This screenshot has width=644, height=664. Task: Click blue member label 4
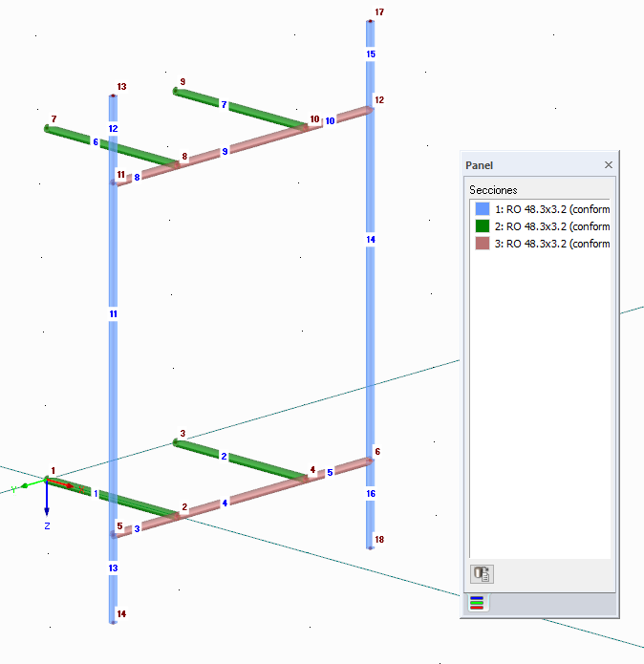(225, 503)
